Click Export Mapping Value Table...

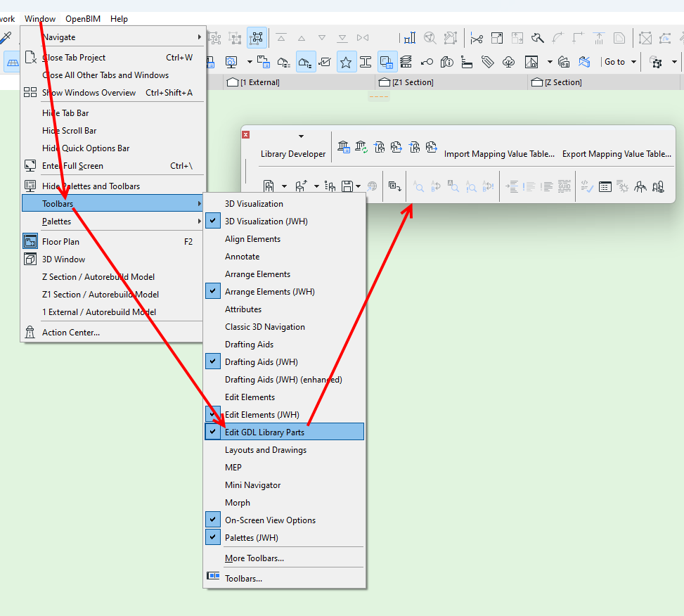click(x=617, y=154)
